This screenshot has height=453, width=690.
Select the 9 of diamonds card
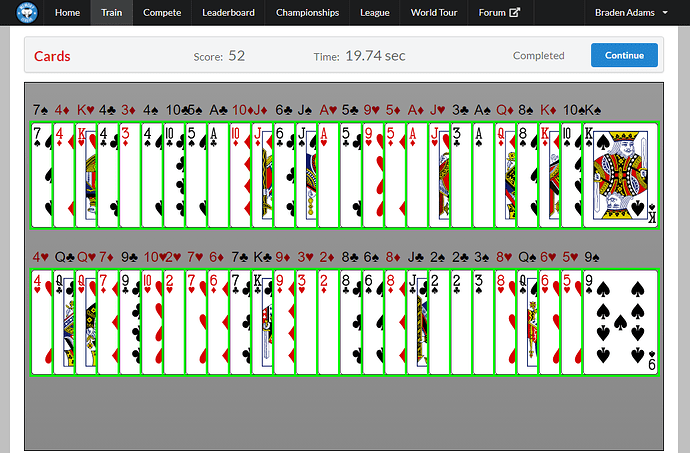coord(284,322)
